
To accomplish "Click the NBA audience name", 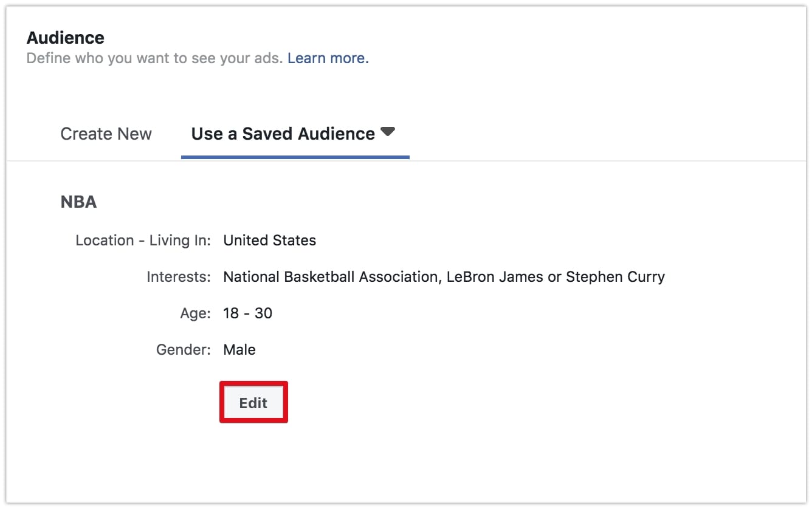I will (79, 202).
